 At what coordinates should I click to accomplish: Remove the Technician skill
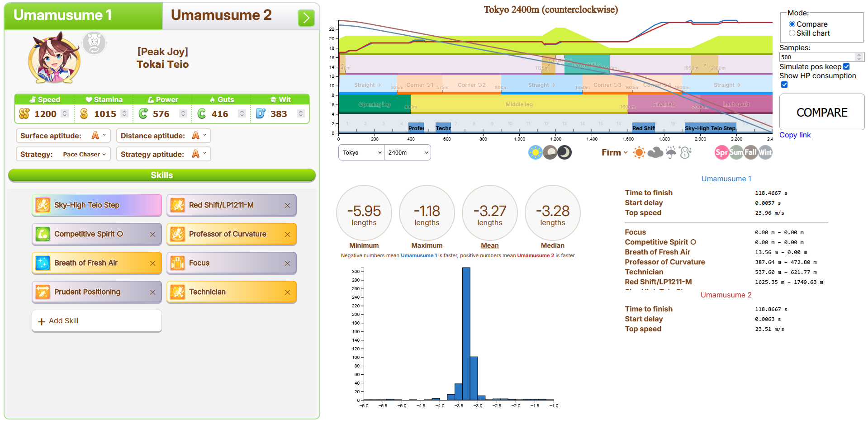287,292
